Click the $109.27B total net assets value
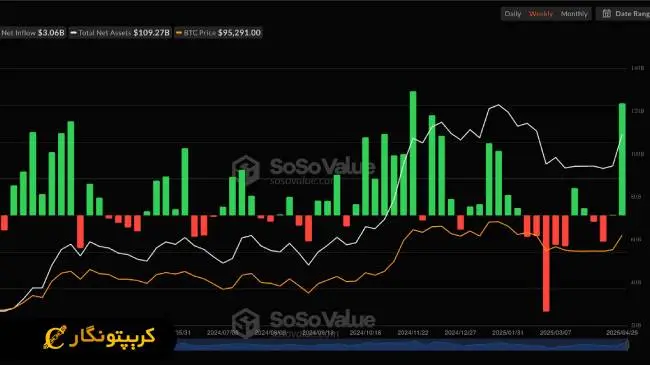Screen dimensions: 650x365 (x=151, y=33)
